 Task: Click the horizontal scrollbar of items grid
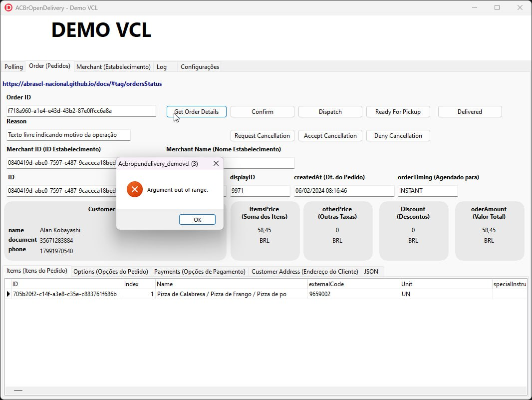(x=266, y=391)
